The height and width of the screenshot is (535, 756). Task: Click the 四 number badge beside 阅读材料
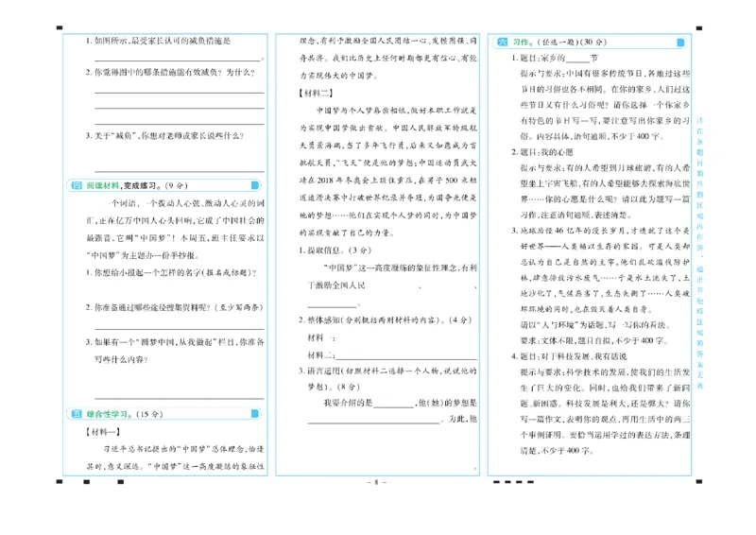point(77,185)
